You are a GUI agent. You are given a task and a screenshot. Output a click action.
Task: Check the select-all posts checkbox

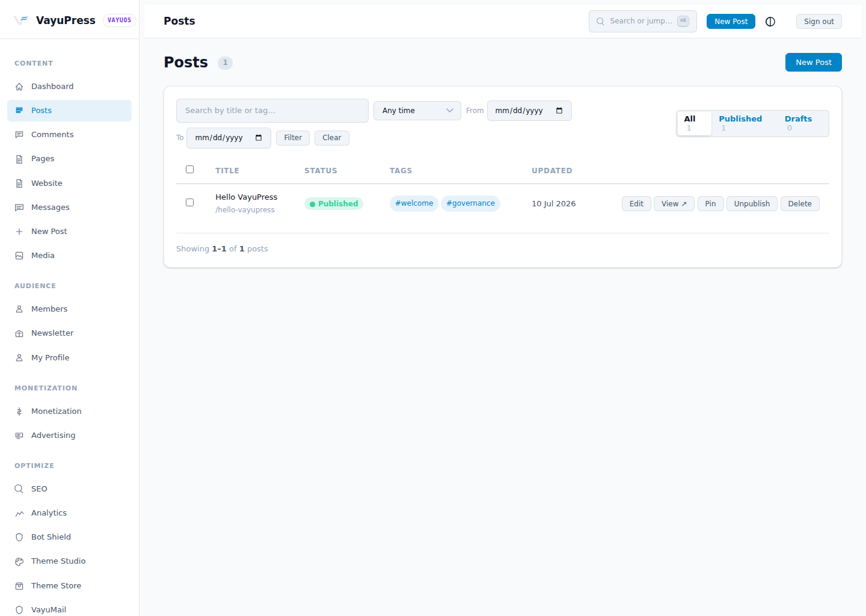point(190,170)
